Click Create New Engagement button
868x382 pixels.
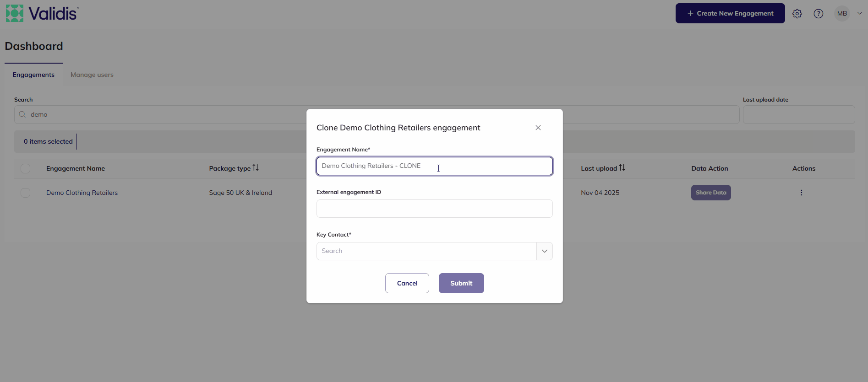click(730, 13)
